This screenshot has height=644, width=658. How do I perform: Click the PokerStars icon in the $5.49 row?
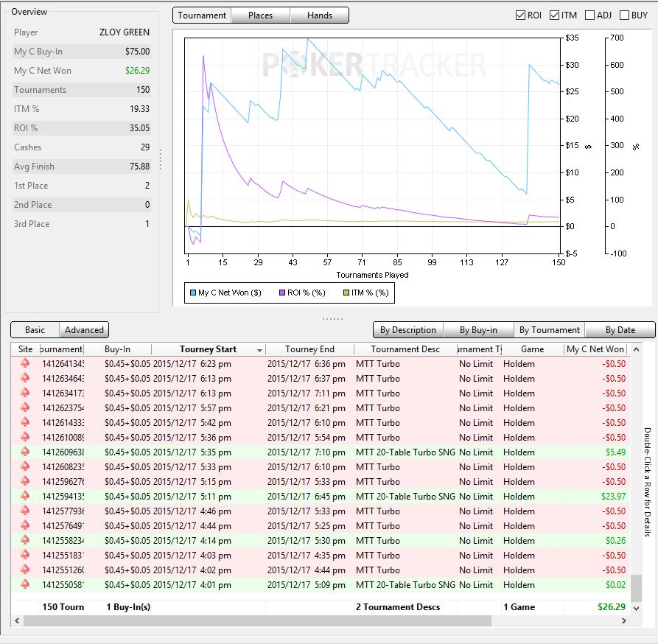[x=25, y=452]
